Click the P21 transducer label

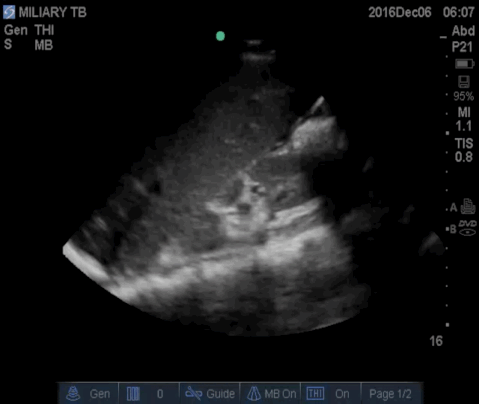pos(462,47)
